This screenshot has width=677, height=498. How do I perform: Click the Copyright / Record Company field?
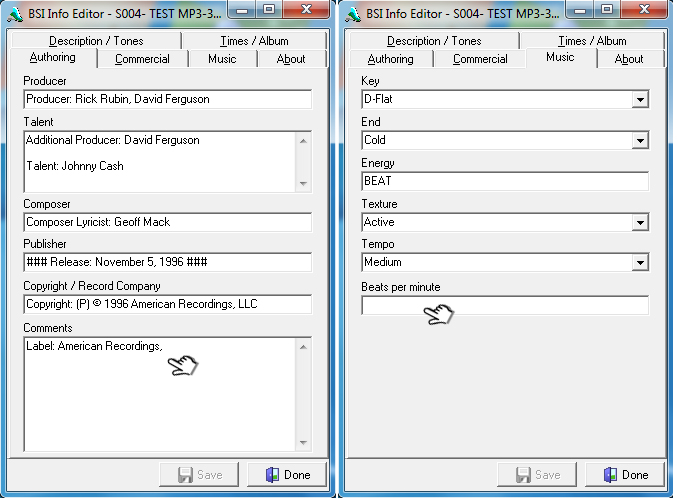pos(168,305)
